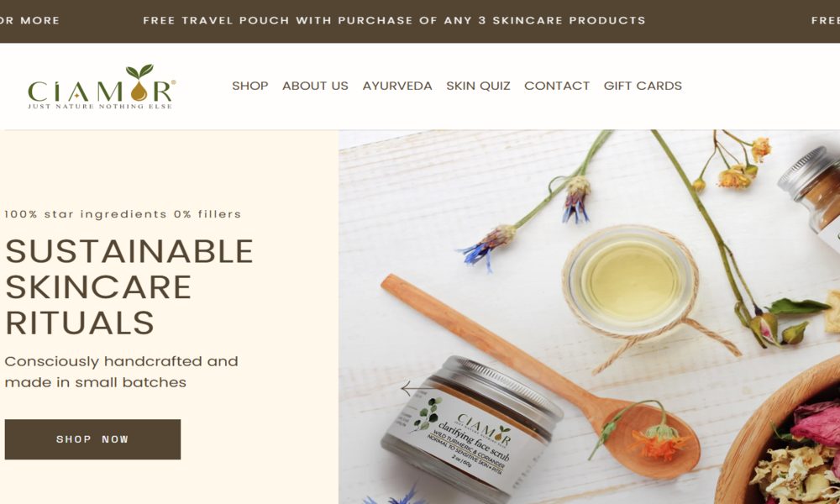Open the SHOP menu item
The width and height of the screenshot is (840, 504).
[249, 86]
